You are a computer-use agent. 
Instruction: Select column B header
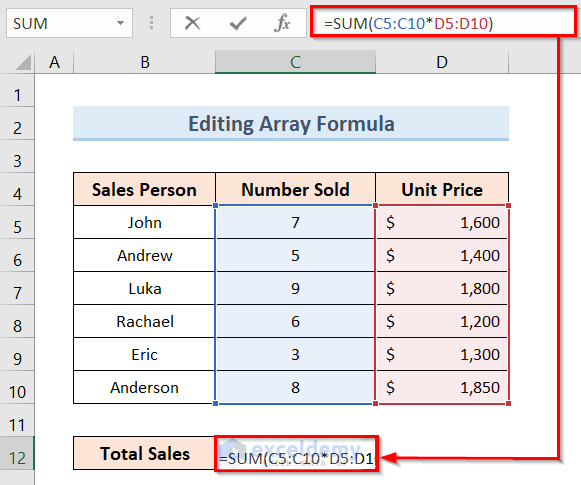[145, 62]
